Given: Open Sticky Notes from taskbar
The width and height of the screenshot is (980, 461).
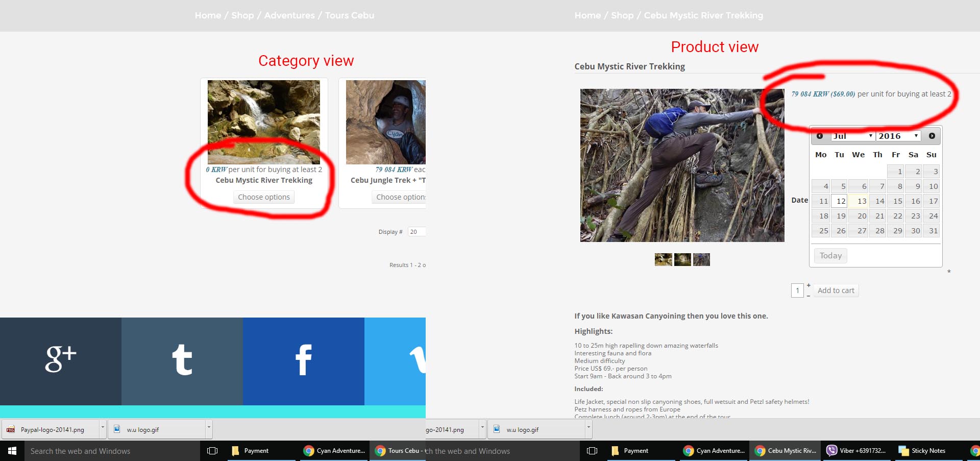Looking at the screenshot, I should coord(923,451).
